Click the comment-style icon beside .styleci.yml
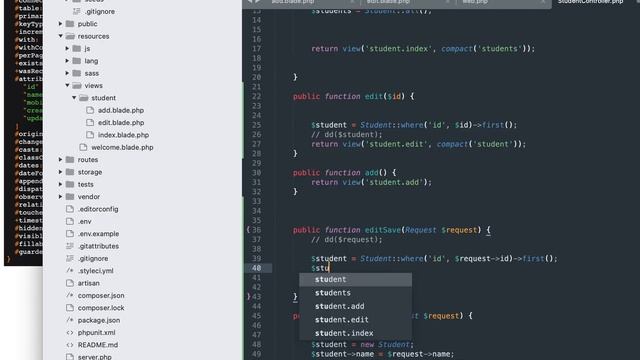The image size is (640, 360). pyautogui.click(x=70, y=271)
